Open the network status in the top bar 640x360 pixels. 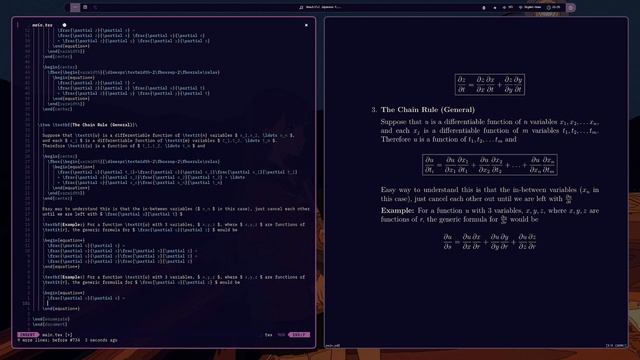click(x=530, y=7)
